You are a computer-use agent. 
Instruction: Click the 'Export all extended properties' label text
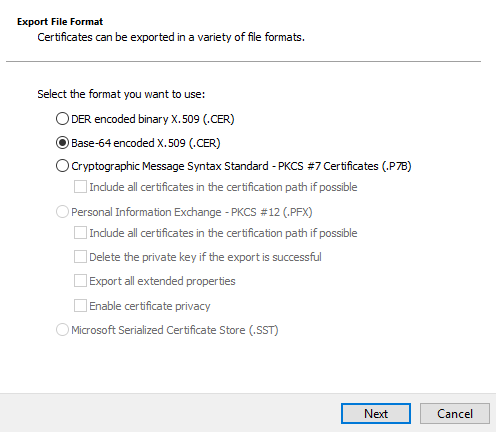point(162,281)
